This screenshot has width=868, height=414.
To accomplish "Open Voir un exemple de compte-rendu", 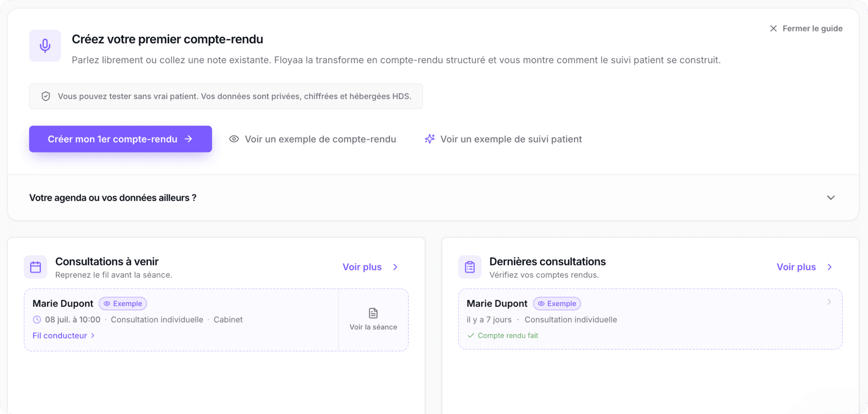I will (x=313, y=139).
